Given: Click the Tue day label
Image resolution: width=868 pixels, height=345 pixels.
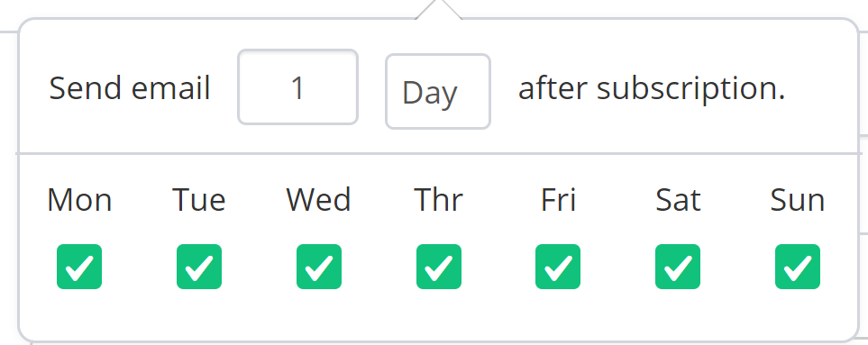Looking at the screenshot, I should tap(199, 200).
